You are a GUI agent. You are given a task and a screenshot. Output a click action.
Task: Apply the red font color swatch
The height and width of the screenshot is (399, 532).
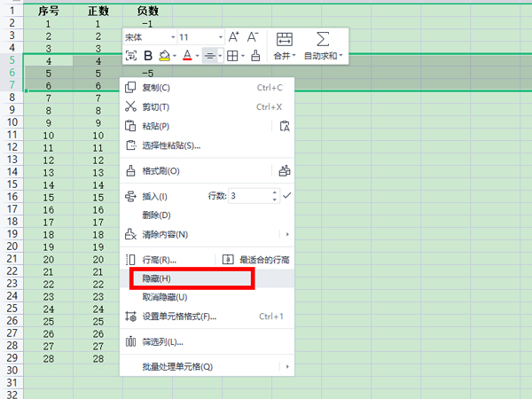(186, 56)
